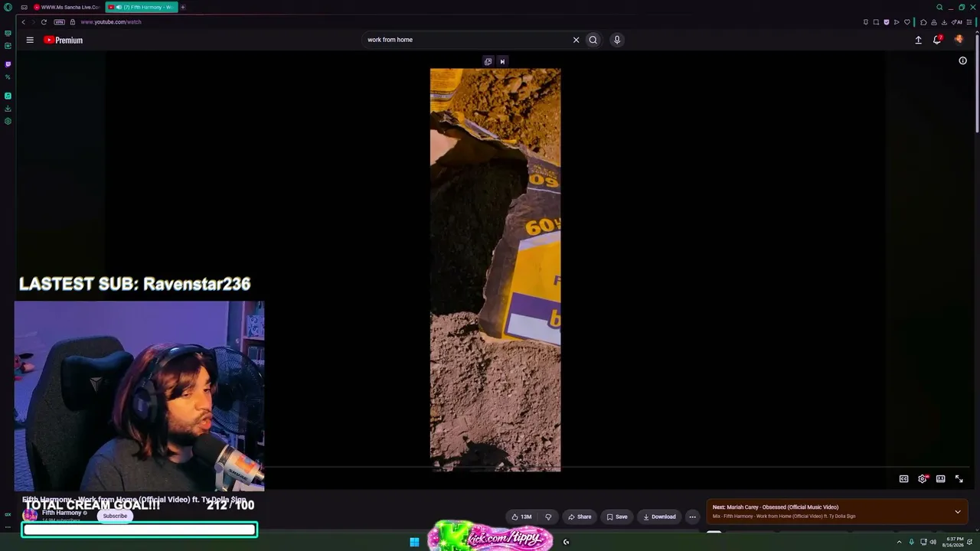Viewport: 980px width, 551px height.
Task: Expand the Next: Mariah Carey playlist panel
Action: [958, 511]
